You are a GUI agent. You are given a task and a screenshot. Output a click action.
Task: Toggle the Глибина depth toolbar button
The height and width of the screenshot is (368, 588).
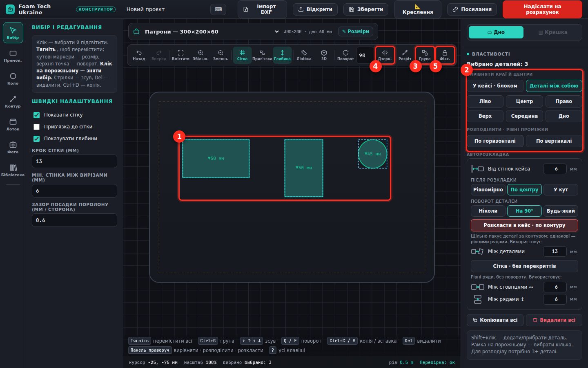282,55
